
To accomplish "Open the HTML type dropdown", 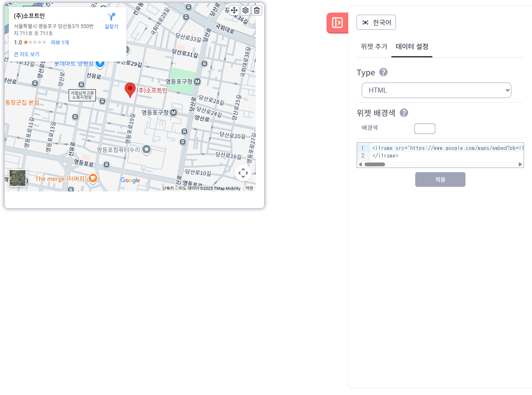I will pos(436,90).
